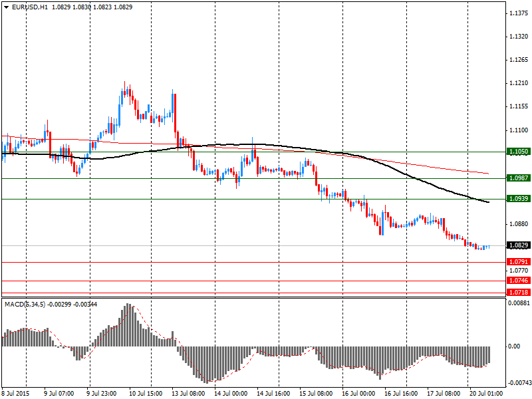Select the EURUSD,H1 chart title text
The image size is (532, 399).
point(30,7)
